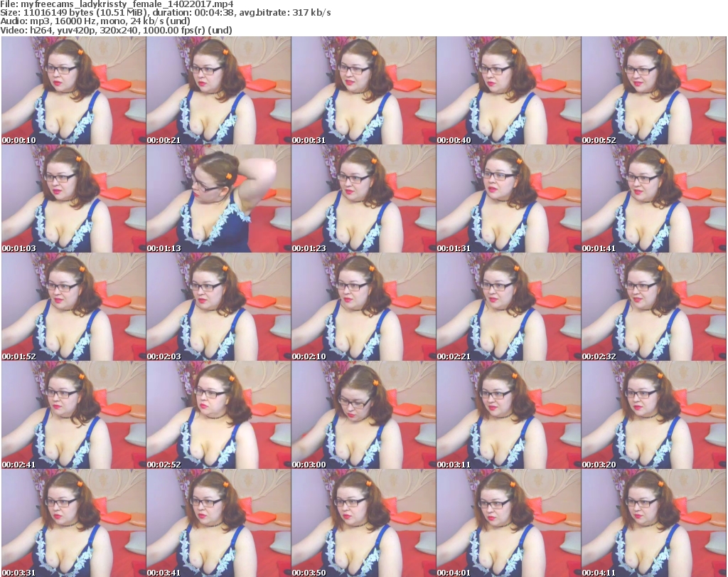Open the thumbnail stamped 00:01:23
728x577 pixels.
point(363,198)
